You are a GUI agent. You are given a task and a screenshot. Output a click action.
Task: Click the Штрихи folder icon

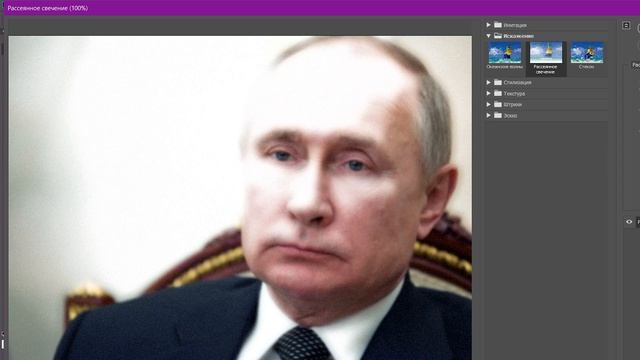498,104
